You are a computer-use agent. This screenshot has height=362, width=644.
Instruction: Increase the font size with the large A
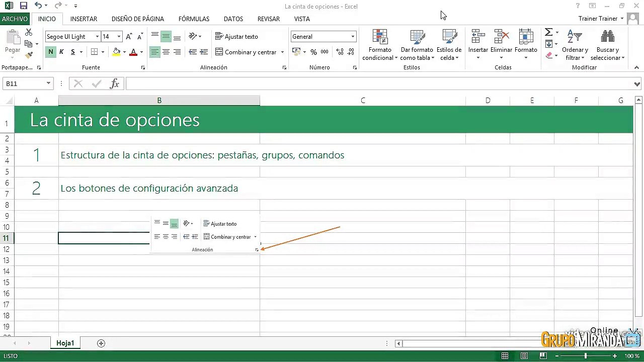pyautogui.click(x=129, y=37)
